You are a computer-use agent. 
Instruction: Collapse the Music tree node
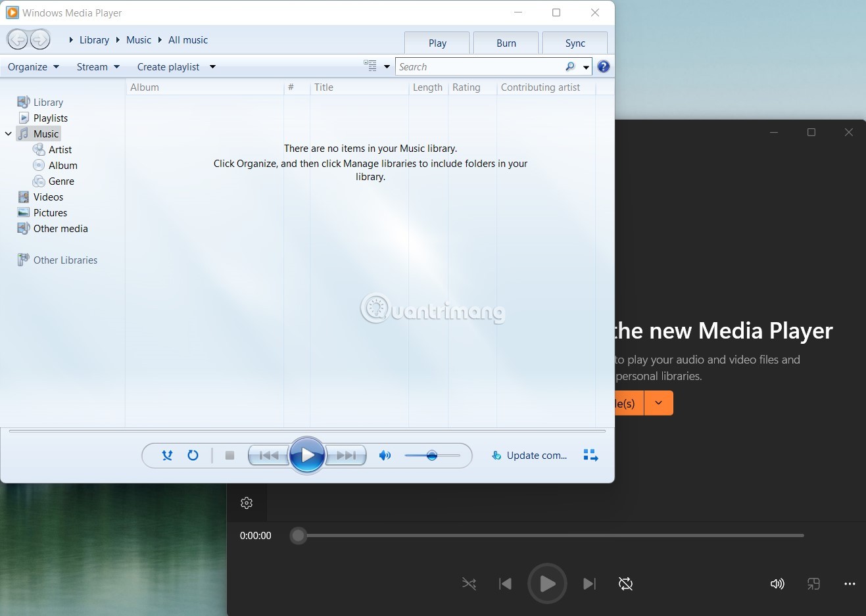click(x=9, y=133)
